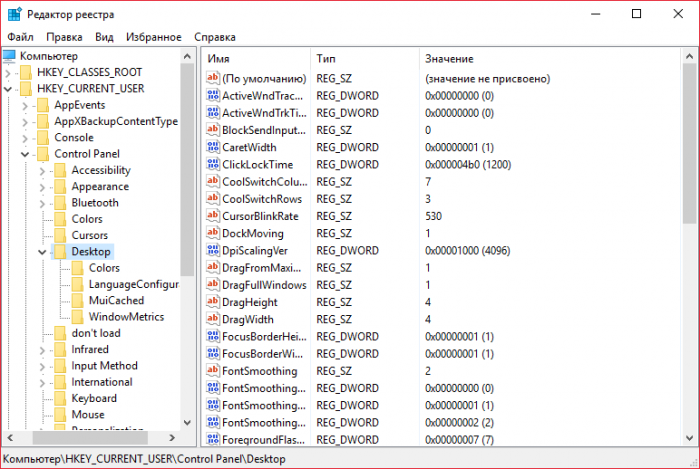
Task: Click the Registry Editor app icon in title bar
Action: (15, 14)
